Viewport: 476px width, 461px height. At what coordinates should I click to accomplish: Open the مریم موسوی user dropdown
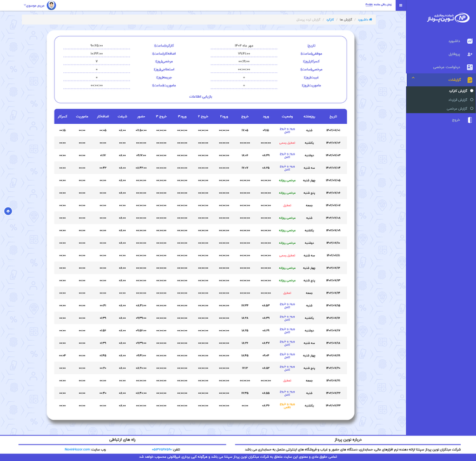click(34, 5)
